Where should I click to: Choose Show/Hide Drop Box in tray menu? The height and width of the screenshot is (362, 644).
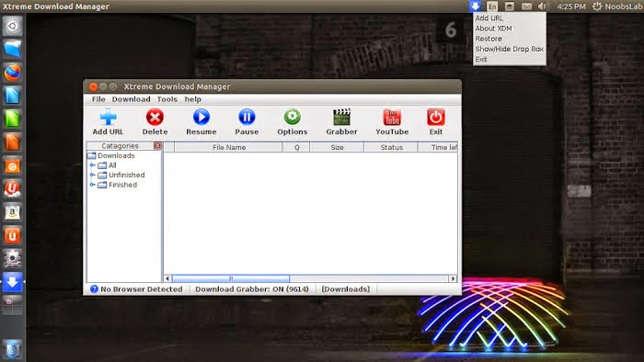point(510,49)
